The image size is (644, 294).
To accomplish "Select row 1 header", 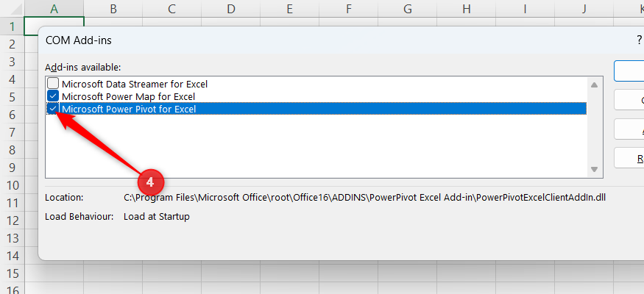I will [x=12, y=26].
